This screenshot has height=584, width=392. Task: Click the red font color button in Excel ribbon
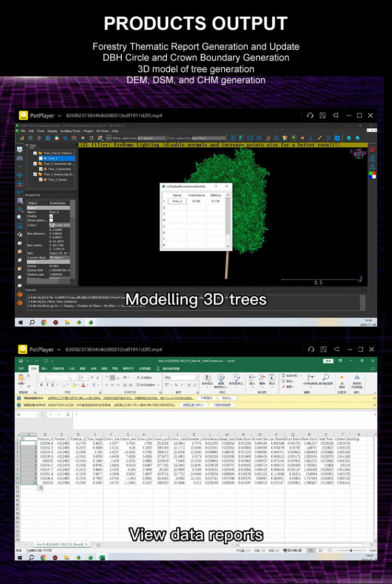[x=84, y=385]
